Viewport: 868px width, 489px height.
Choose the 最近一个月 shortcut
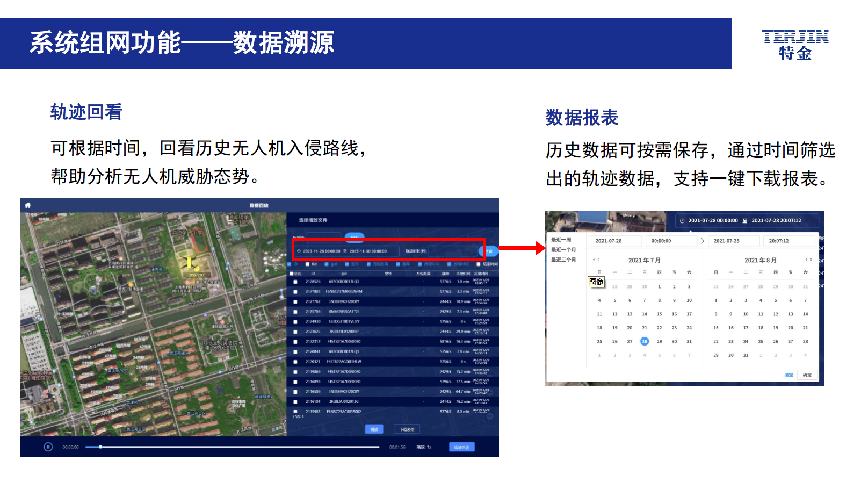(x=563, y=249)
